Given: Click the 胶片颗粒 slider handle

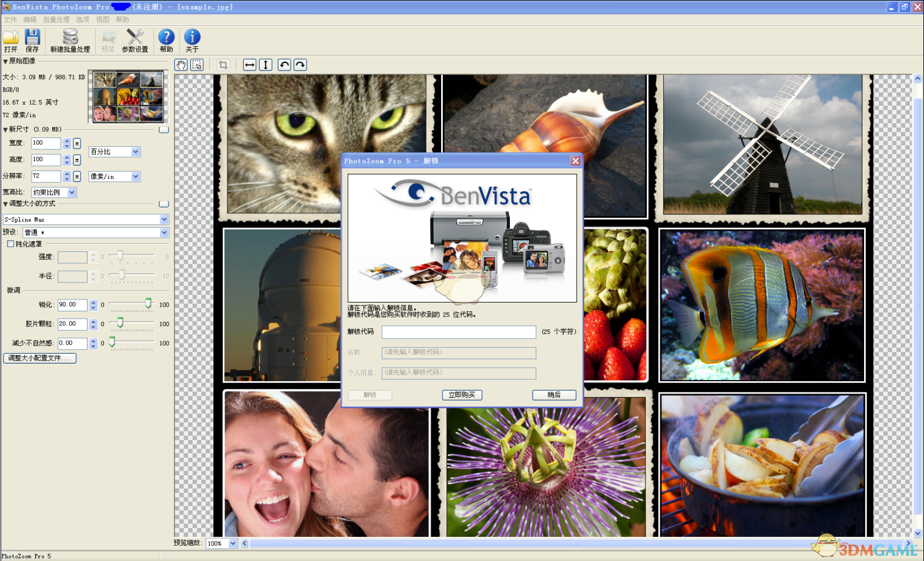Looking at the screenshot, I should tap(120, 323).
